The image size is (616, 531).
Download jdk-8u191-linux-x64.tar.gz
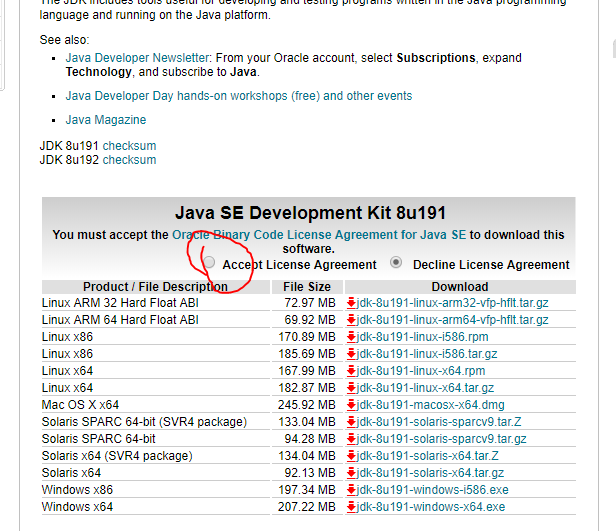pyautogui.click(x=425, y=388)
